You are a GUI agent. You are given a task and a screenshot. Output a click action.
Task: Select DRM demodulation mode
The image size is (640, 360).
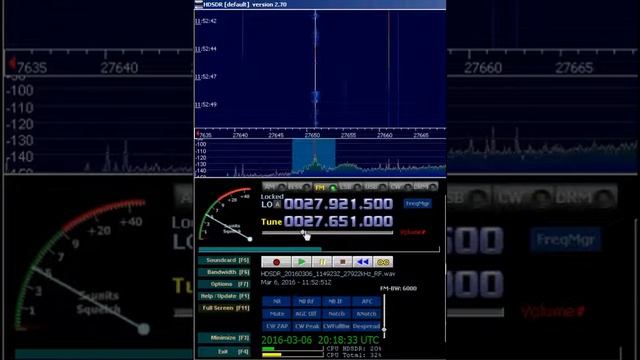coord(425,187)
